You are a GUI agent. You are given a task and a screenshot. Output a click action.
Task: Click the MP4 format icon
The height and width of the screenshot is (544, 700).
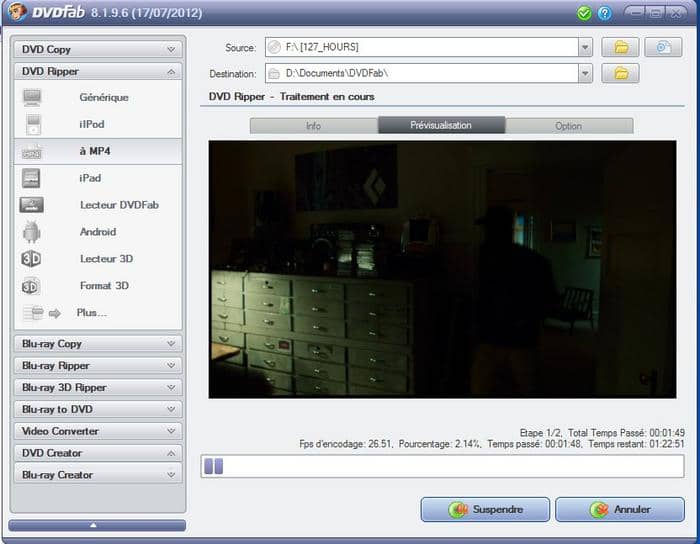[32, 152]
